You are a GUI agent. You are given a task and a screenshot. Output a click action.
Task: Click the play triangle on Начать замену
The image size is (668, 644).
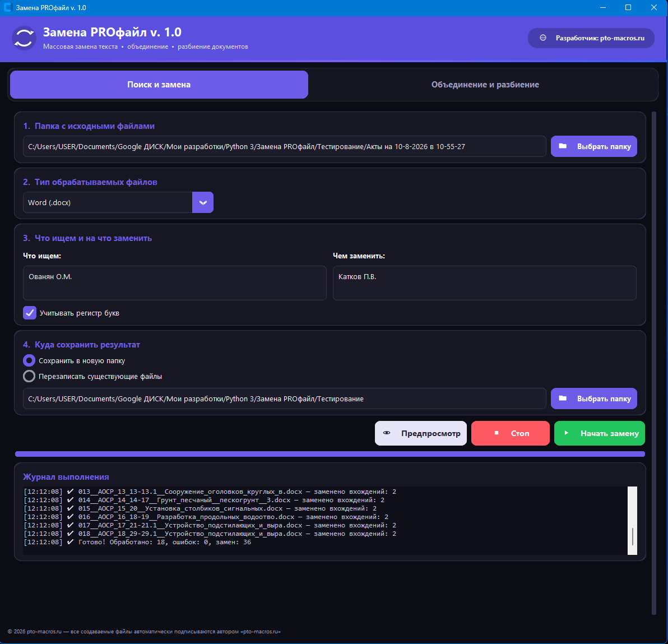point(566,433)
